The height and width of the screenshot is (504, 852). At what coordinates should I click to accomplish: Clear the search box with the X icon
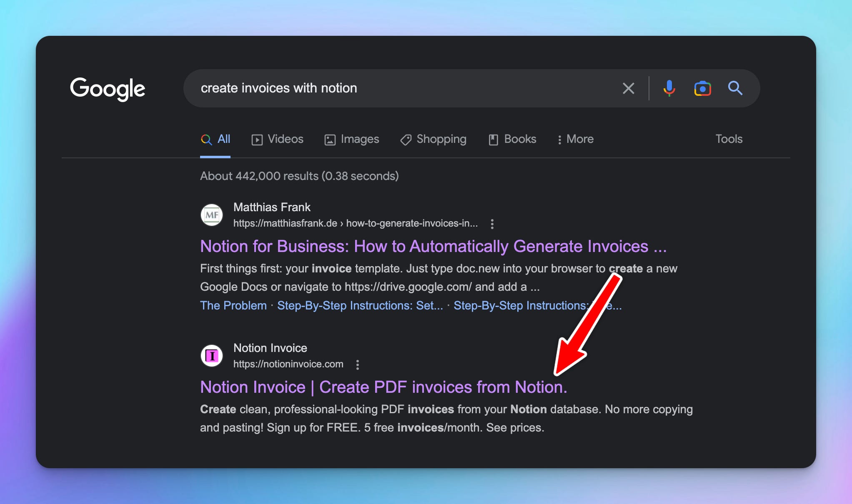pos(628,88)
